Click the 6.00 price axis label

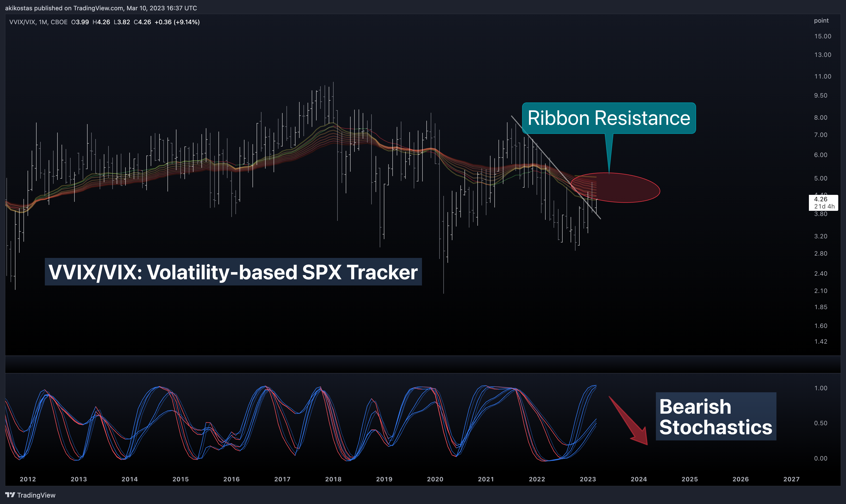pos(820,155)
